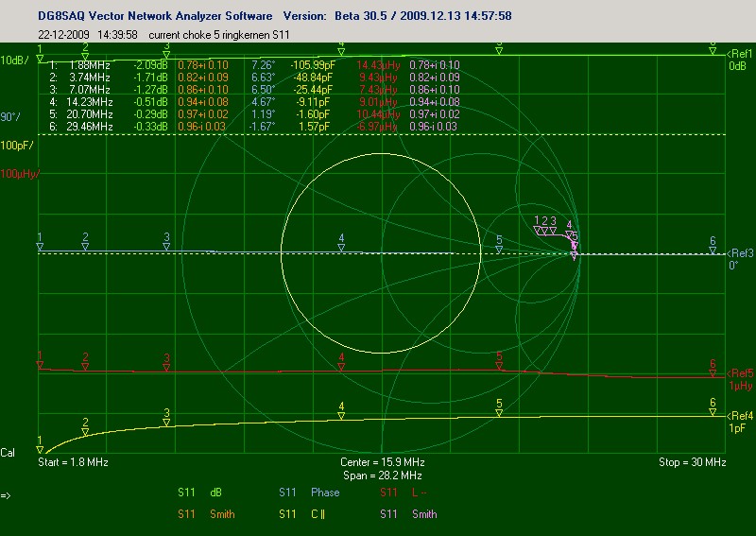756x536 pixels.
Task: Edit the Stop = 30 MHz frequency
Action: click(x=693, y=462)
